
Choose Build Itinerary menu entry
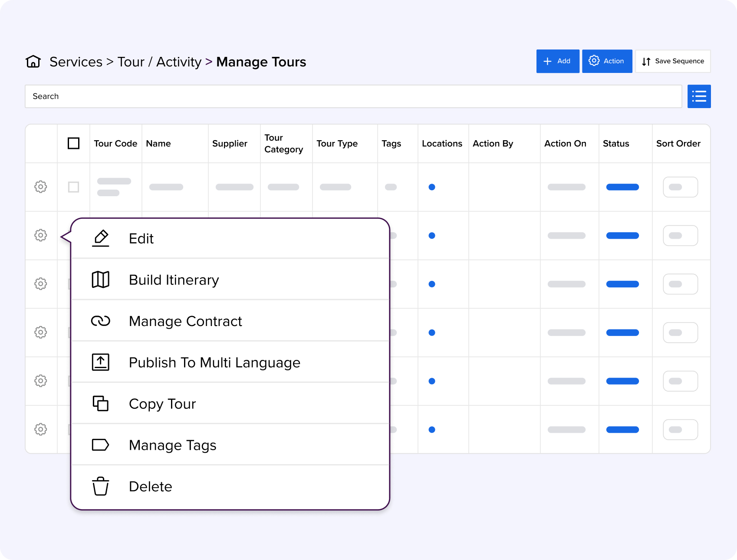[230, 280]
